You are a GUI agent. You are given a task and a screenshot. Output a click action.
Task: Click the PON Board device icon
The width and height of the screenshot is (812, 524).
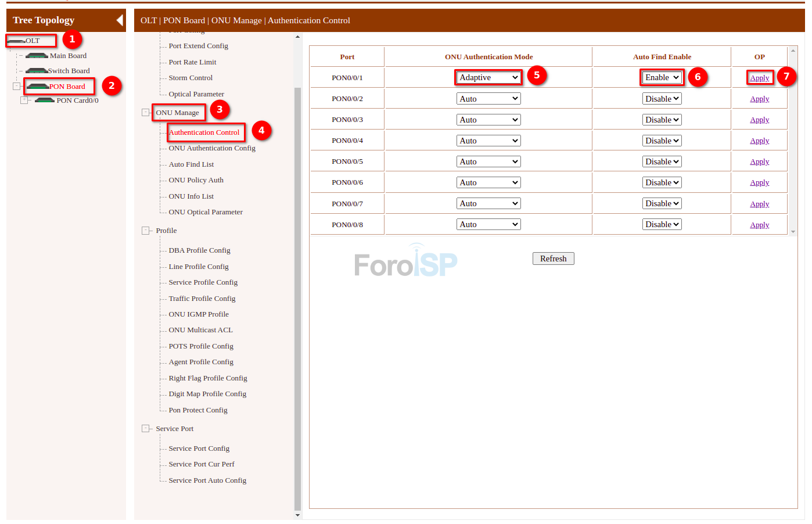tap(38, 87)
